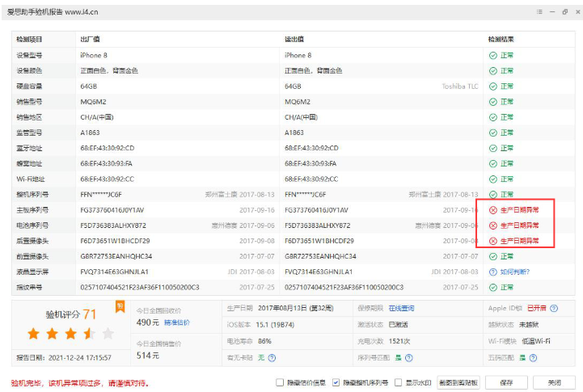Click 已激活 activation status
Image resolution: width=583 pixels, height=392 pixels.
click(x=398, y=325)
